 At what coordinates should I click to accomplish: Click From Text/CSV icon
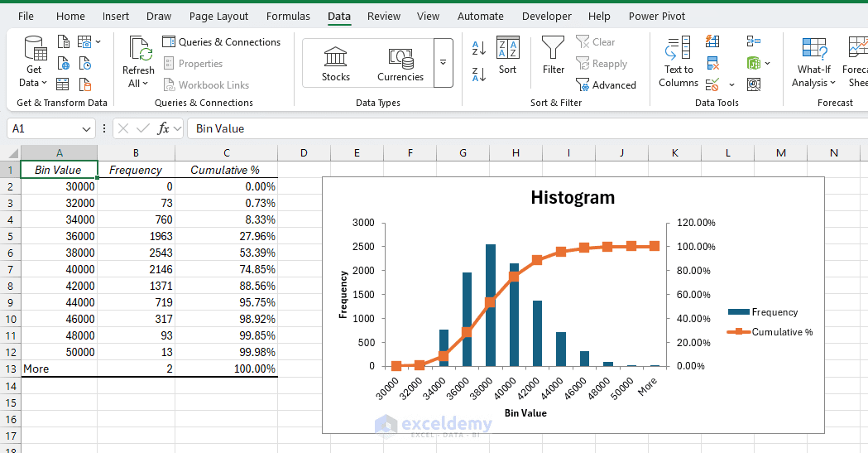[64, 42]
